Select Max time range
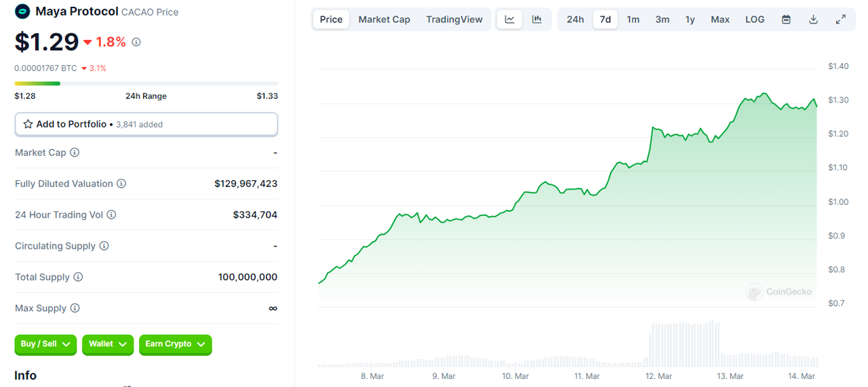Image resolution: width=868 pixels, height=387 pixels. coord(720,19)
